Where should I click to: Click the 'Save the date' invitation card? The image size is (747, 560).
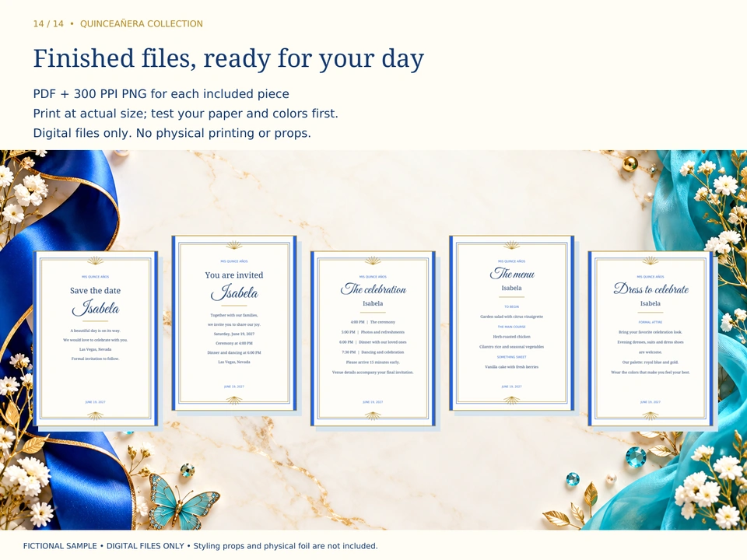pyautogui.click(x=95, y=338)
